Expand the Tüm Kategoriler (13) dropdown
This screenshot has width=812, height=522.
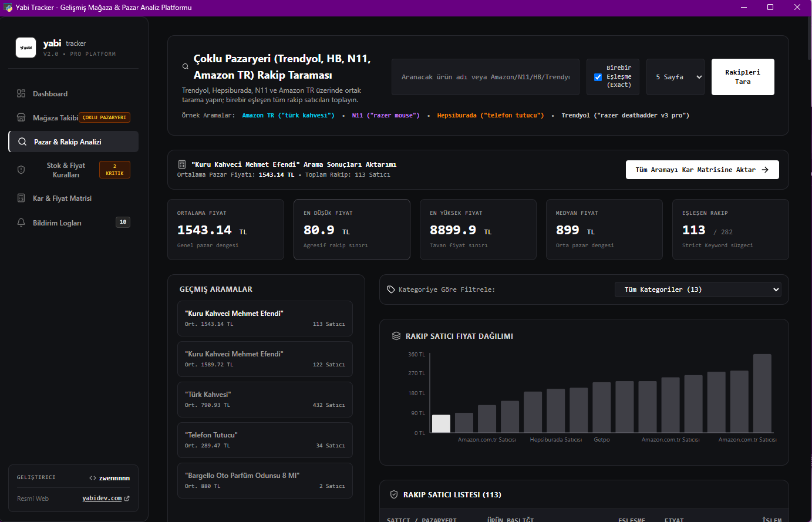pos(698,289)
